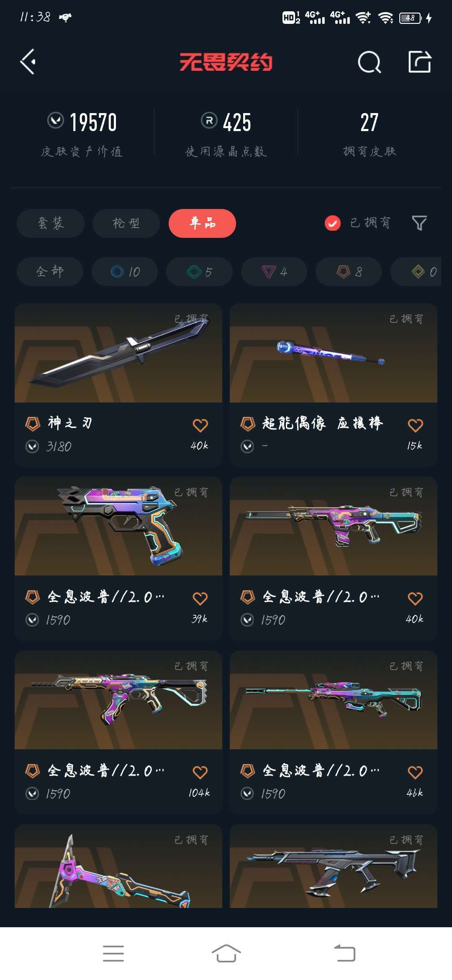Switch to the 枪型 tab
Image resolution: width=452 pixels, height=980 pixels.
click(126, 223)
